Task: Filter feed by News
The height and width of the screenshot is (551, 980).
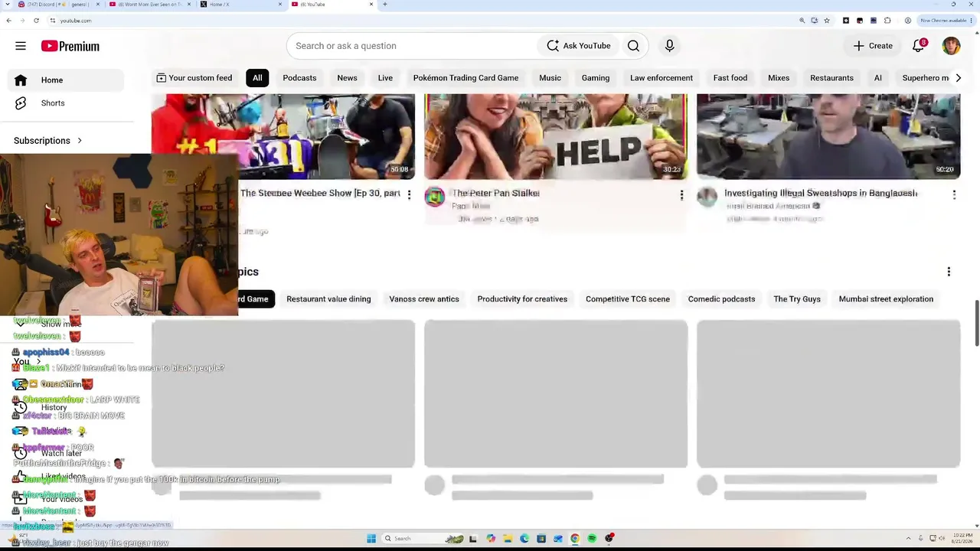Action: (347, 78)
